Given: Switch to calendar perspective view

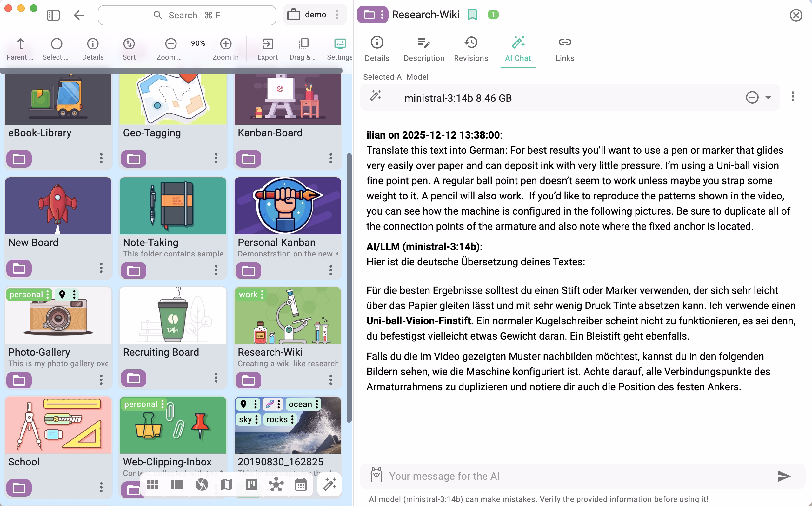Looking at the screenshot, I should [301, 484].
